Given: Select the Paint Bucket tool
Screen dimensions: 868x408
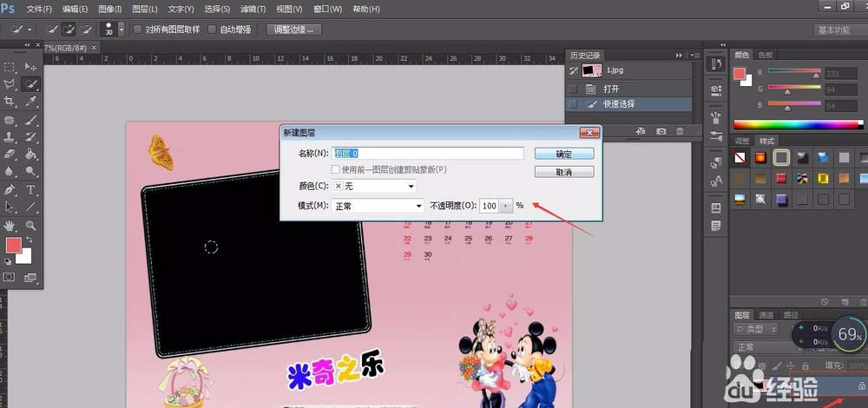Looking at the screenshot, I should click(30, 154).
